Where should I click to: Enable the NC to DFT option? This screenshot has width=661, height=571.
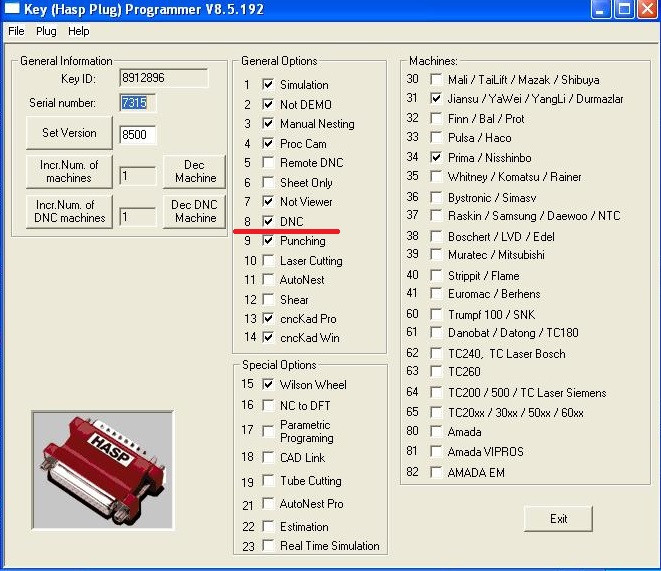click(x=268, y=405)
